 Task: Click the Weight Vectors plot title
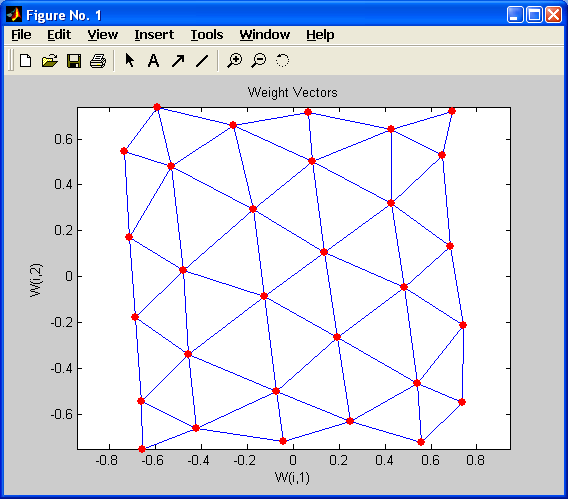point(292,92)
